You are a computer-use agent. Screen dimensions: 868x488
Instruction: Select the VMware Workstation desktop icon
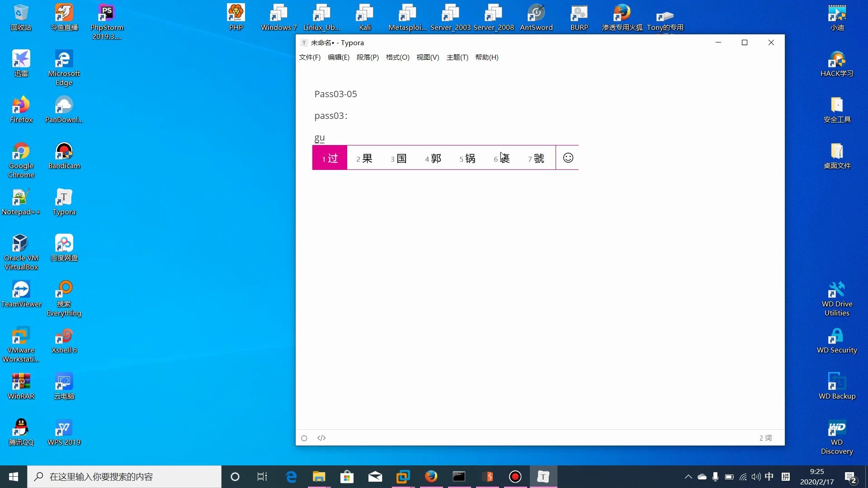(x=21, y=345)
